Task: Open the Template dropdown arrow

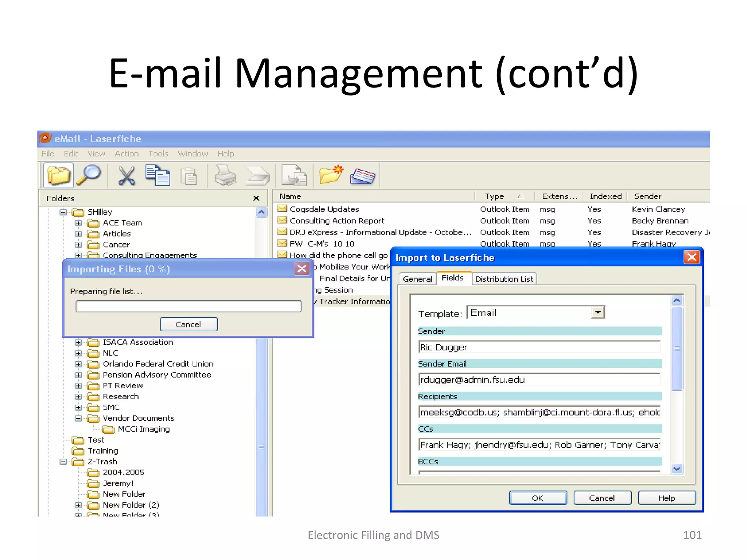Action: 597,312
